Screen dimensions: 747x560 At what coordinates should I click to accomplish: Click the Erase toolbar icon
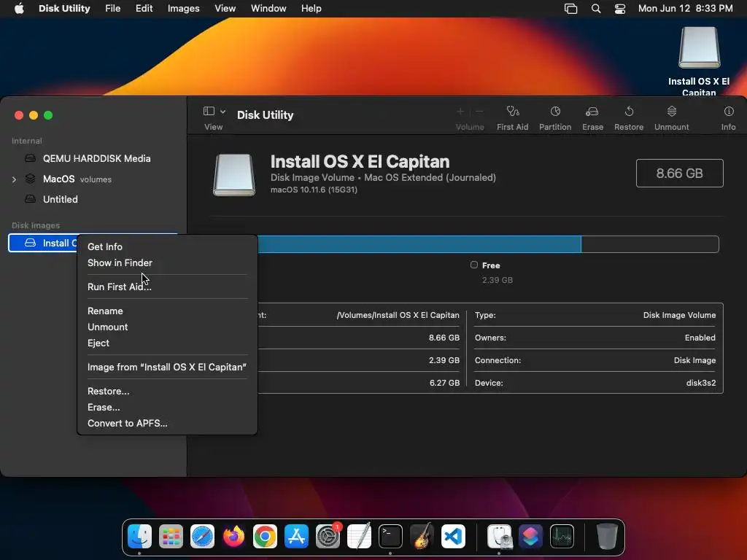[592, 112]
